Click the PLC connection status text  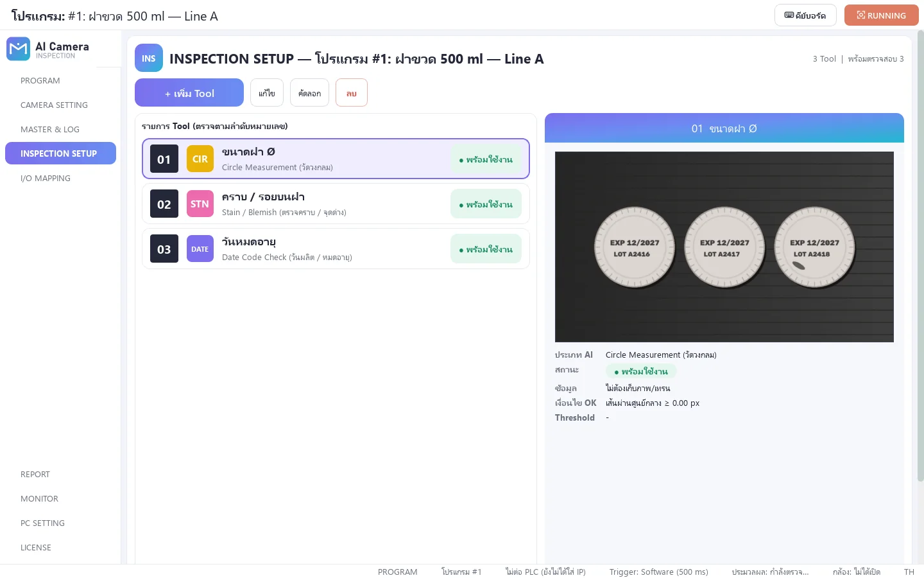pyautogui.click(x=545, y=572)
